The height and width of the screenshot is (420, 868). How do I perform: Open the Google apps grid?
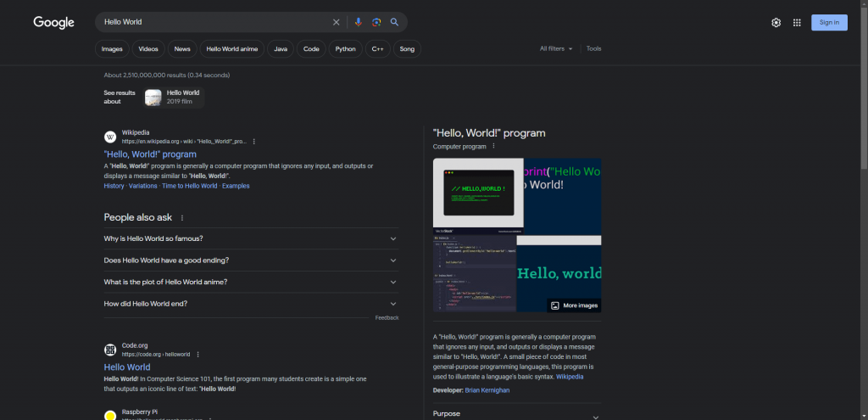[797, 23]
